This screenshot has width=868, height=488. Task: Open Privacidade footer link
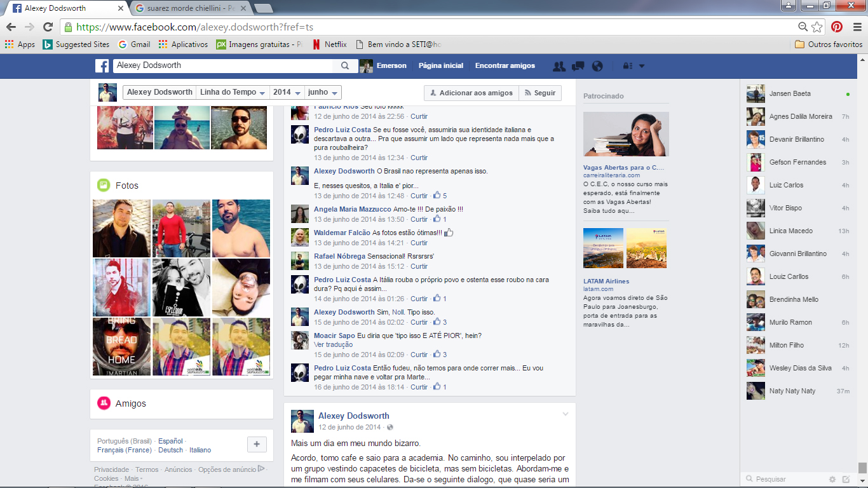(112, 470)
